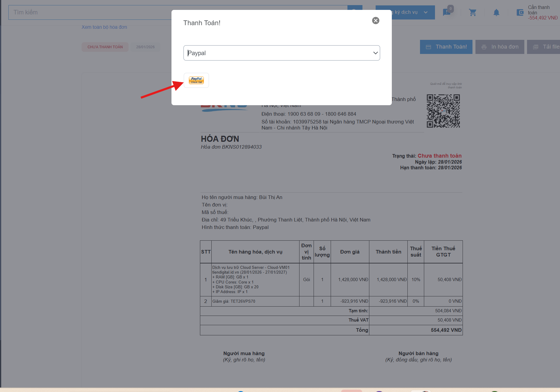Click the amount due -554,492 VNĐ text
The width and height of the screenshot is (560, 392).
point(543,18)
